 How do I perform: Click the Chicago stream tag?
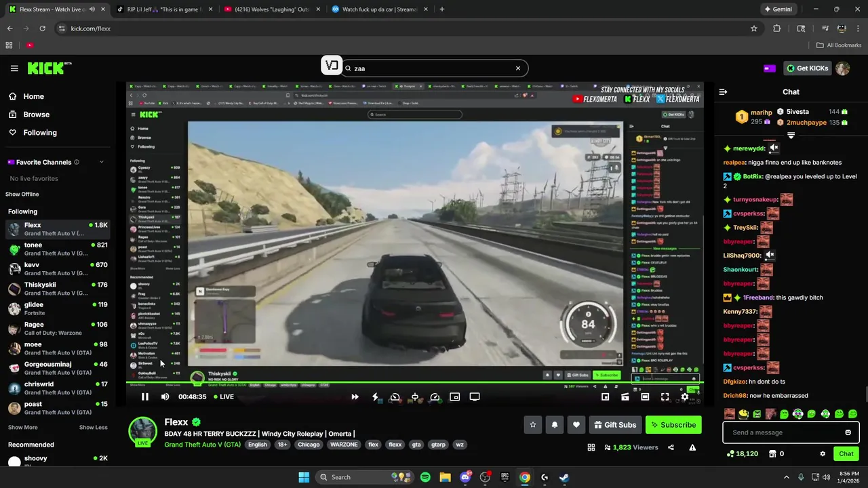coord(309,445)
